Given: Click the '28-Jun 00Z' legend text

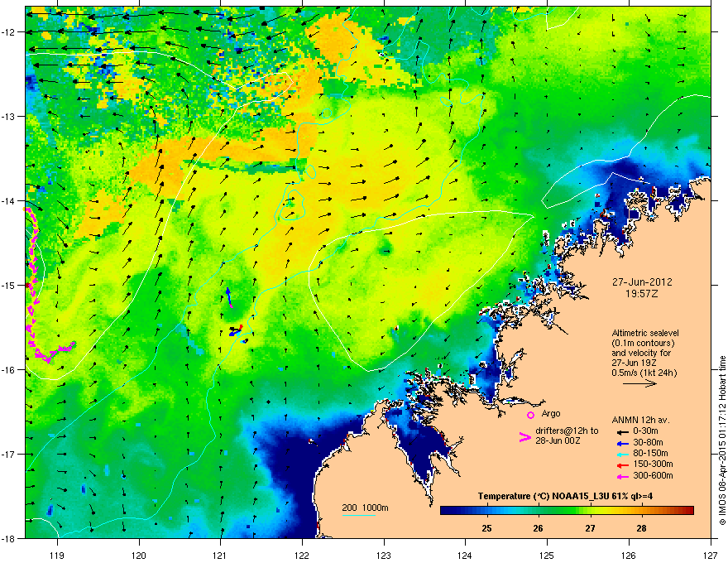Looking at the screenshot, I should coord(559,440).
